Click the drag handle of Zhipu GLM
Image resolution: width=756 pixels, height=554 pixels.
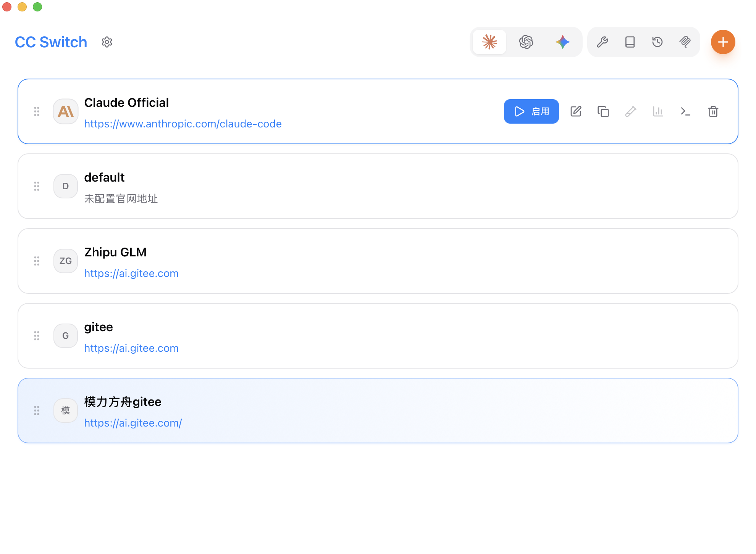coord(37,261)
